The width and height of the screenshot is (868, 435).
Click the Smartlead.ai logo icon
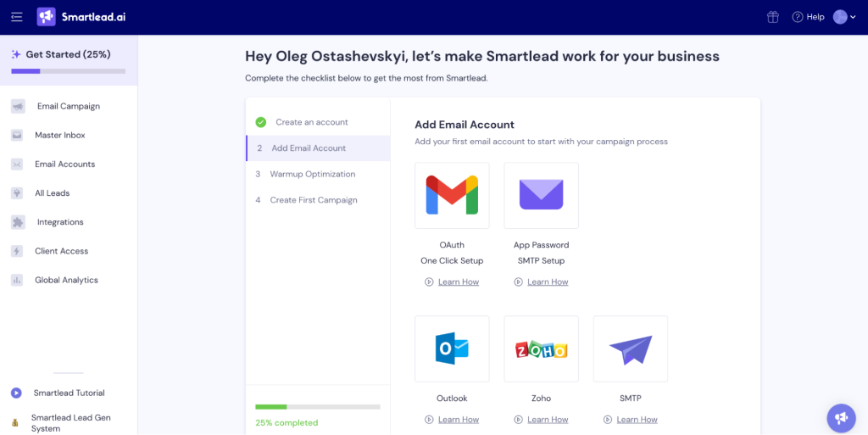(x=46, y=17)
